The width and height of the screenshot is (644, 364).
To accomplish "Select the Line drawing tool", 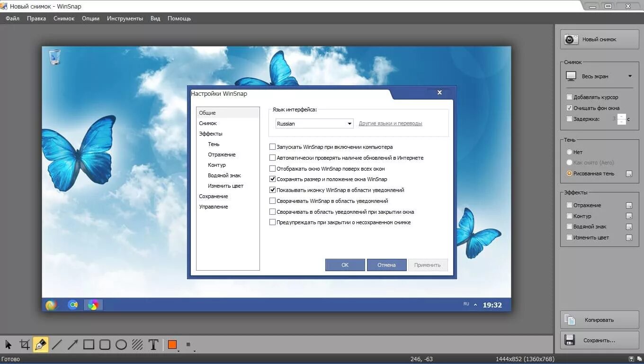I will click(x=57, y=345).
